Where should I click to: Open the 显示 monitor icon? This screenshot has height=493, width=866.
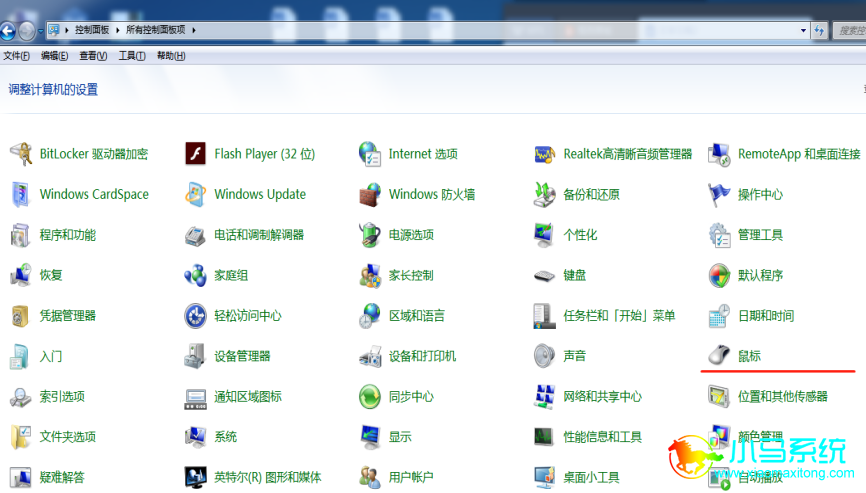369,437
